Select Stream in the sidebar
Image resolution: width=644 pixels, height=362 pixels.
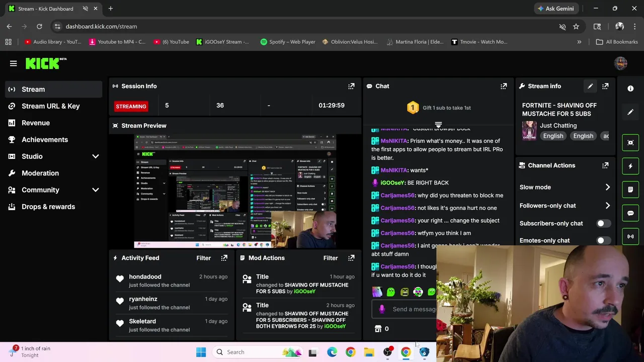click(x=54, y=89)
